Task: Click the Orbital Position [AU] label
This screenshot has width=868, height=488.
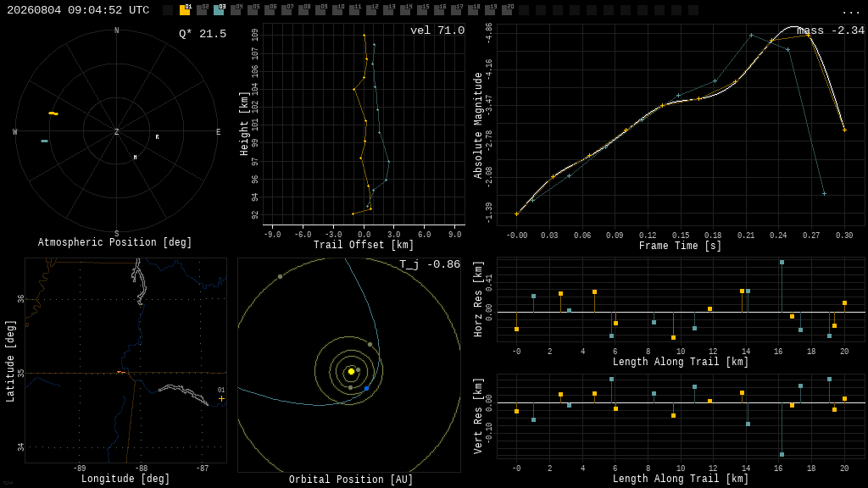Action: coord(351,480)
